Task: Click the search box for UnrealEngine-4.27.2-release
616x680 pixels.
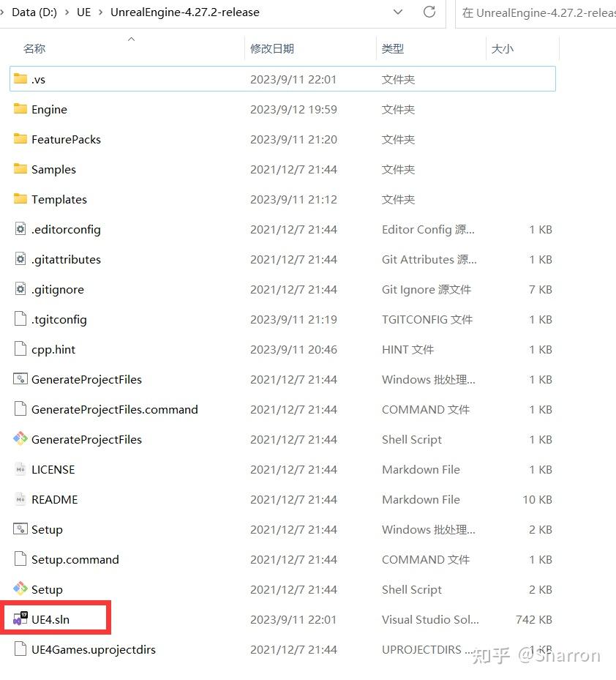Action: point(536,13)
